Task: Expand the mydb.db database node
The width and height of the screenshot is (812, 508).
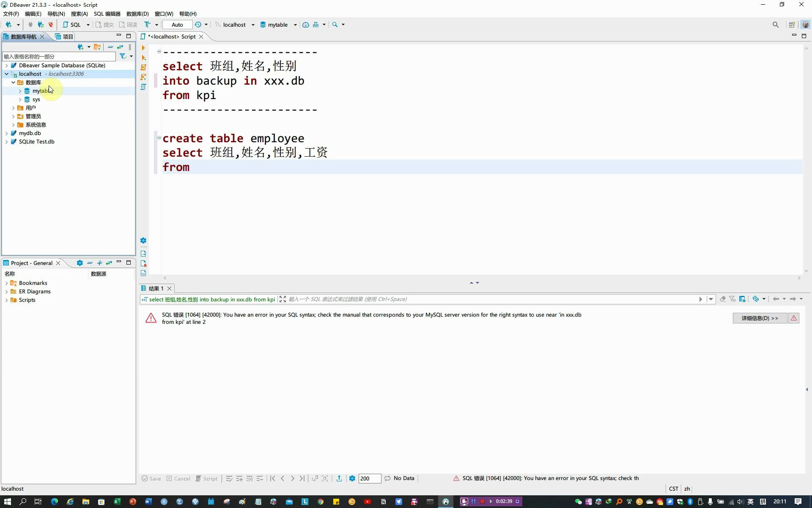Action: pos(6,133)
